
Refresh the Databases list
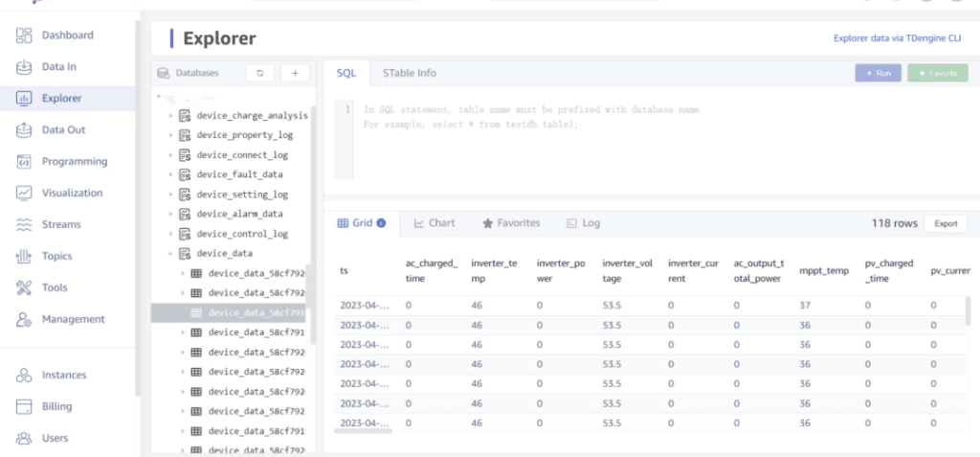[260, 73]
